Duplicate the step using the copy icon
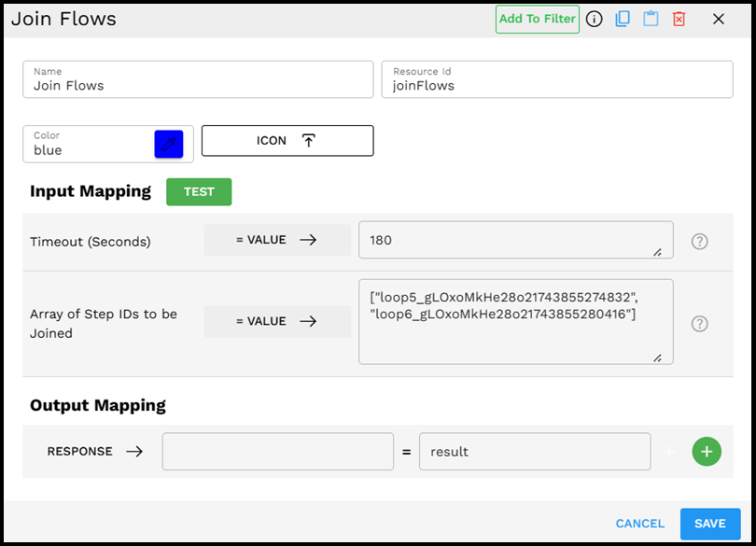The image size is (756, 546). [x=623, y=19]
